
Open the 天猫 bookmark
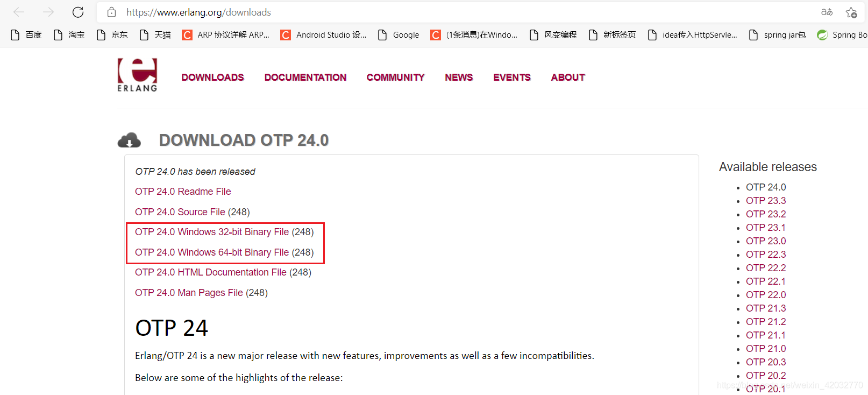155,35
